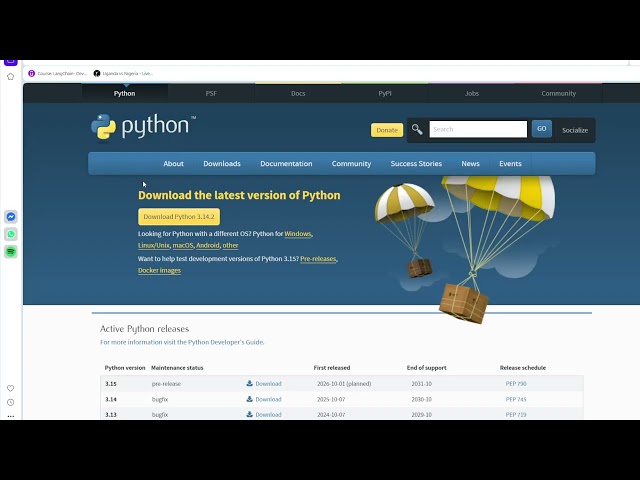Image resolution: width=640 pixels, height=480 pixels.
Task: Open the sidebar three-dots more menu
Action: coord(11,416)
